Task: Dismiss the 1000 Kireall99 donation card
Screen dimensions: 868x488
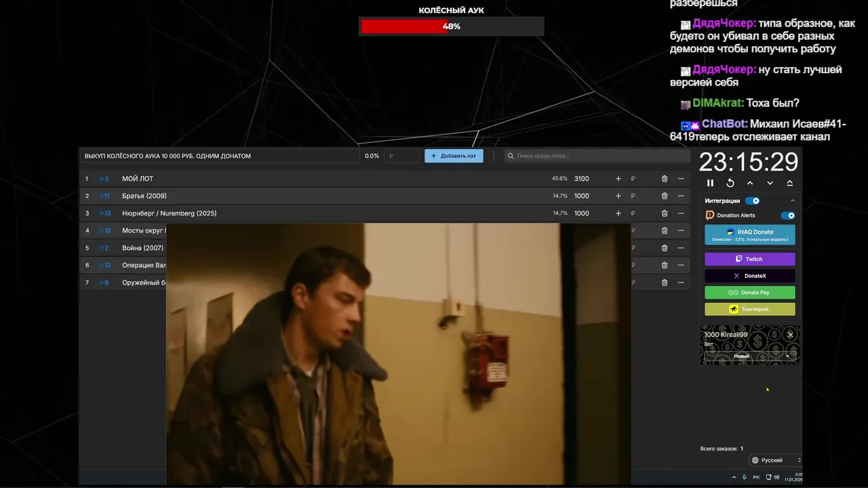Action: pyautogui.click(x=790, y=335)
